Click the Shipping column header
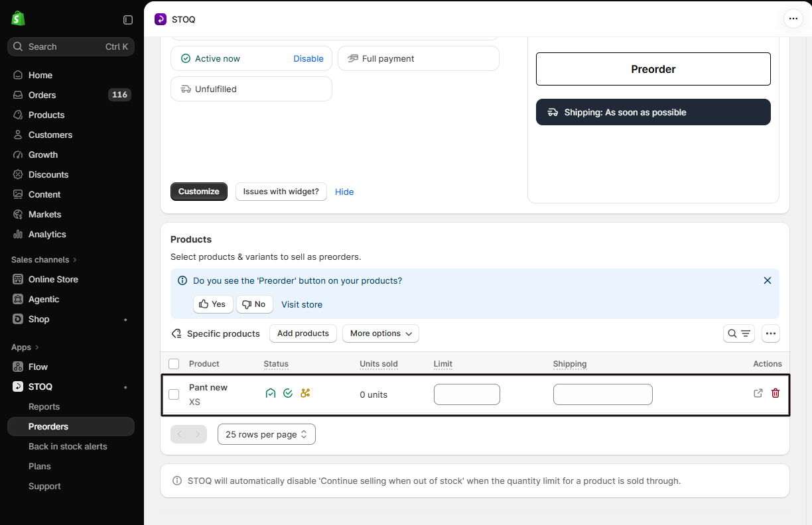Viewport: 812px width, 525px height. tap(570, 364)
